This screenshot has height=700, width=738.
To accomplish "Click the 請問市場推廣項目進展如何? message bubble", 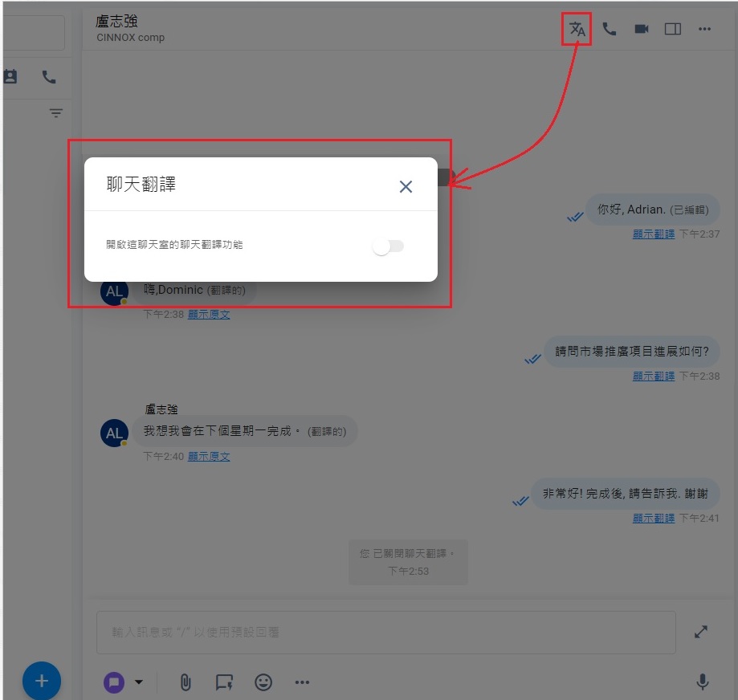I will pos(632,352).
